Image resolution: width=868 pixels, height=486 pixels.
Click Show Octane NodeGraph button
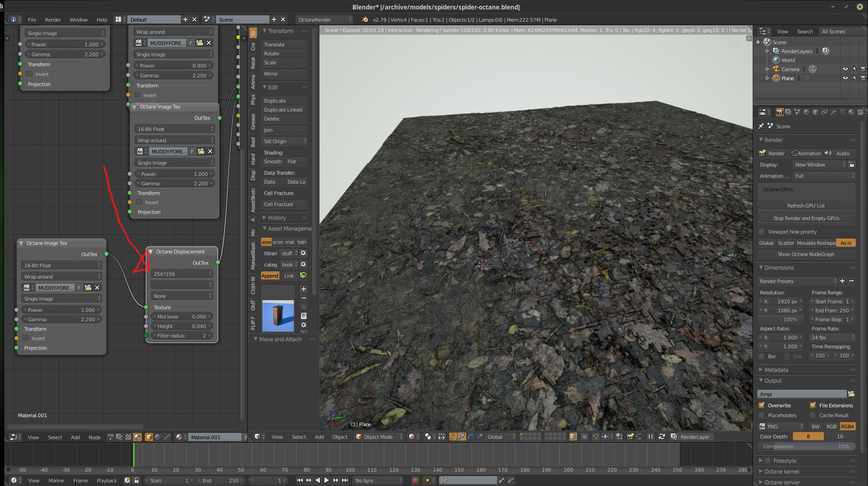pos(806,254)
